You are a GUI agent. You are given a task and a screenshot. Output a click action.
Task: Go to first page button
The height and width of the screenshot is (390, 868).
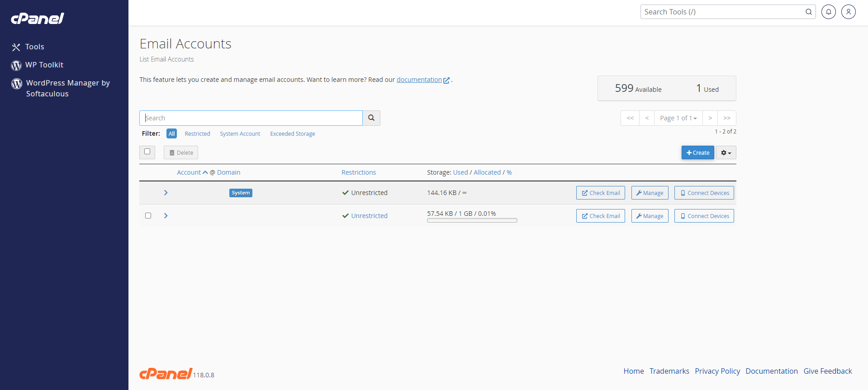pos(630,118)
